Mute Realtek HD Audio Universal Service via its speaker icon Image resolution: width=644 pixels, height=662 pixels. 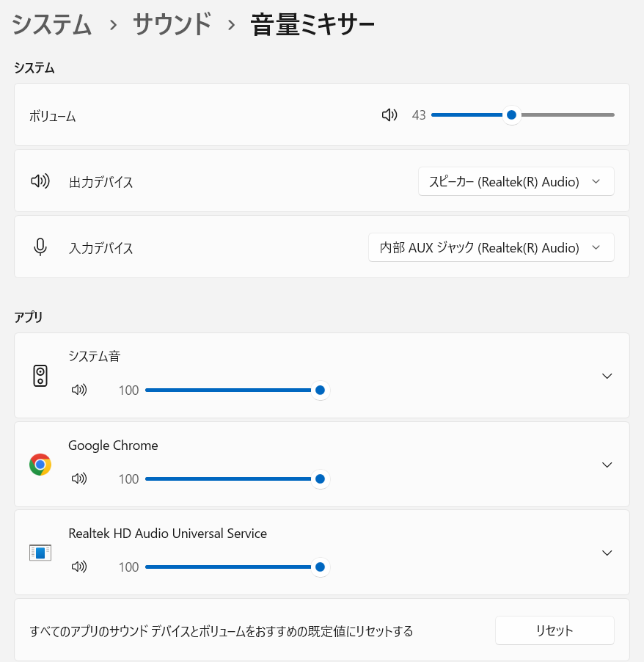[x=79, y=567]
